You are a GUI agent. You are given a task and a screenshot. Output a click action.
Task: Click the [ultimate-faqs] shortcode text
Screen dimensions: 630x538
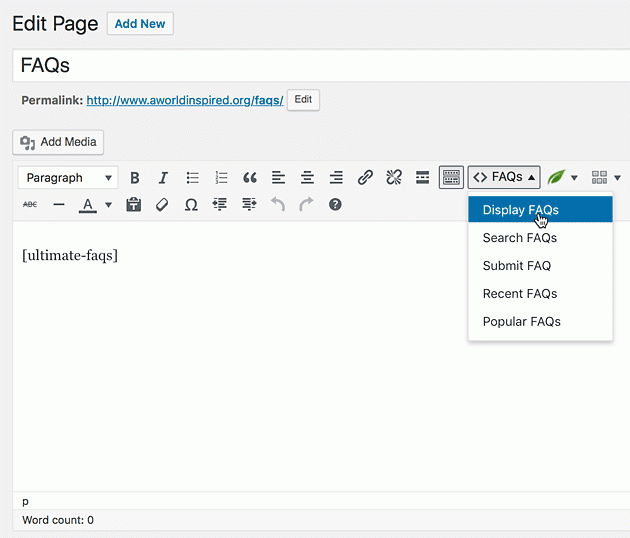(70, 255)
